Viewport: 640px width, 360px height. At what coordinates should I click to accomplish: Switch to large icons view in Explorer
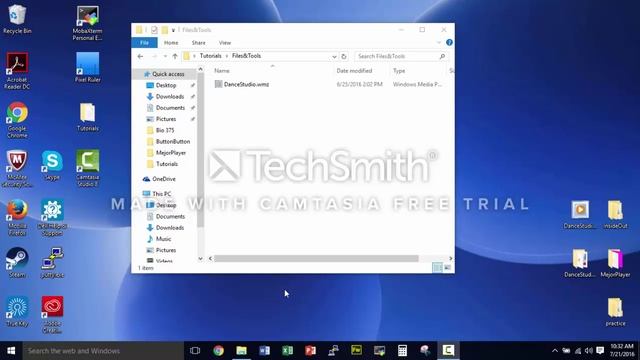[x=448, y=268]
